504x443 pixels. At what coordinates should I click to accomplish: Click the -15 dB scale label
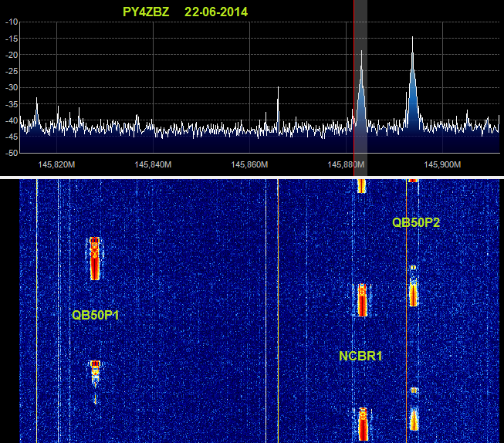(x=12, y=39)
